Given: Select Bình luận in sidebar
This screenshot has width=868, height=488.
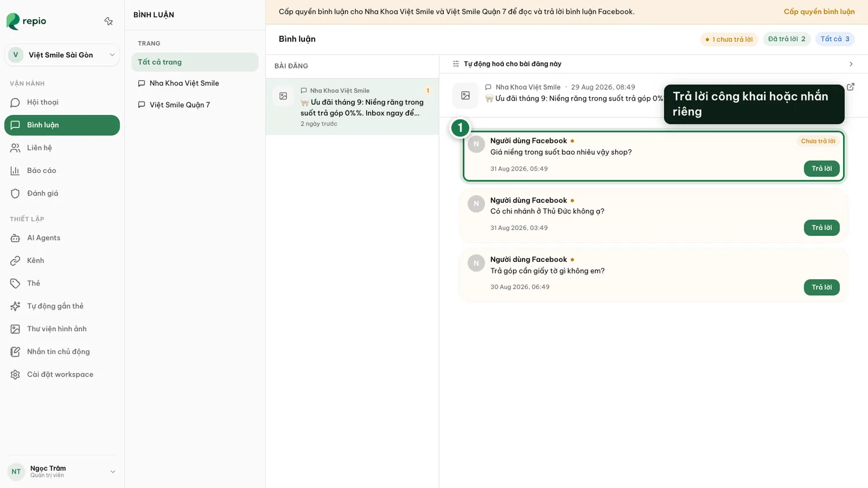Looking at the screenshot, I should (x=62, y=125).
